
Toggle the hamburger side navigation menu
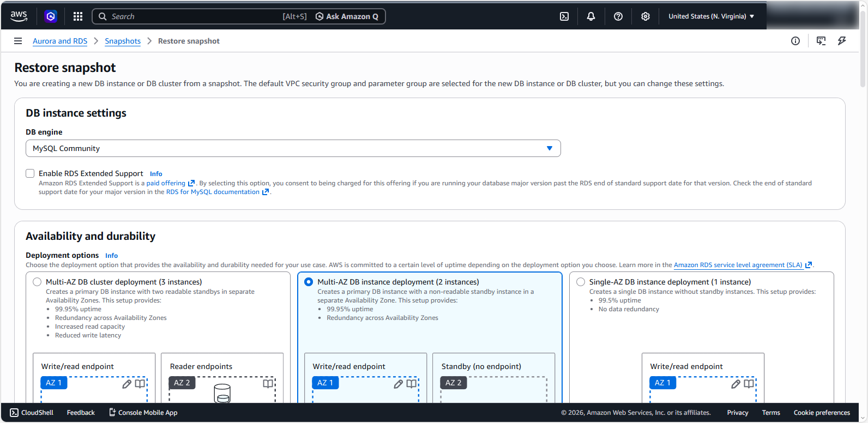18,41
